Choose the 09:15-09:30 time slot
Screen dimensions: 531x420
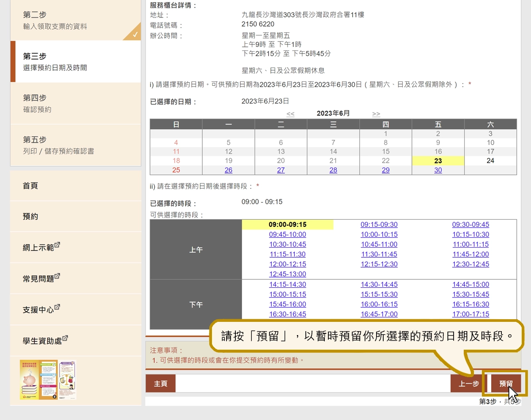coord(379,224)
